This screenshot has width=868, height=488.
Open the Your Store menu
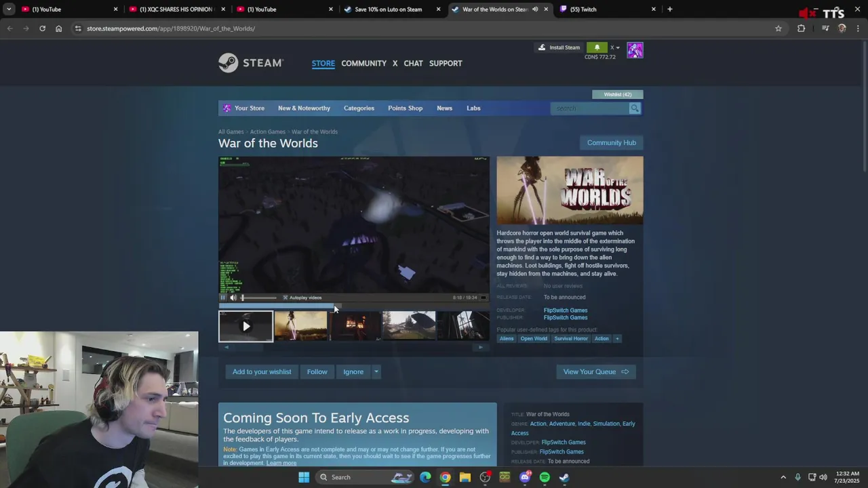250,108
